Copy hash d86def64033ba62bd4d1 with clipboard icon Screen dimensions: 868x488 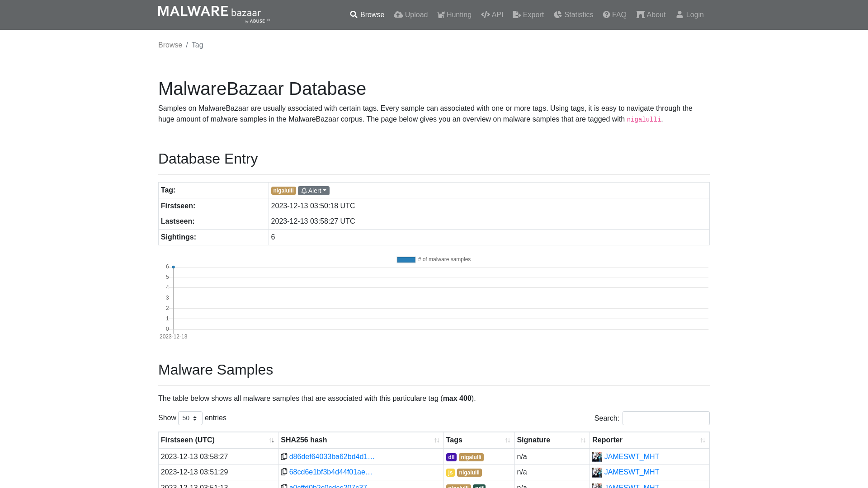point(284,457)
